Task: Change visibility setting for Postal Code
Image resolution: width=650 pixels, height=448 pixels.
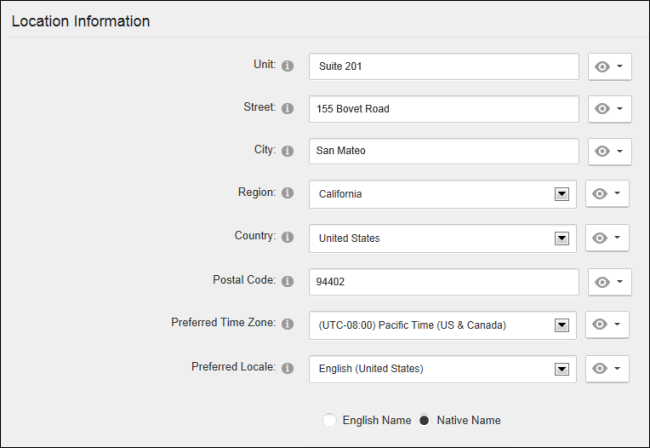Action: 609,282
